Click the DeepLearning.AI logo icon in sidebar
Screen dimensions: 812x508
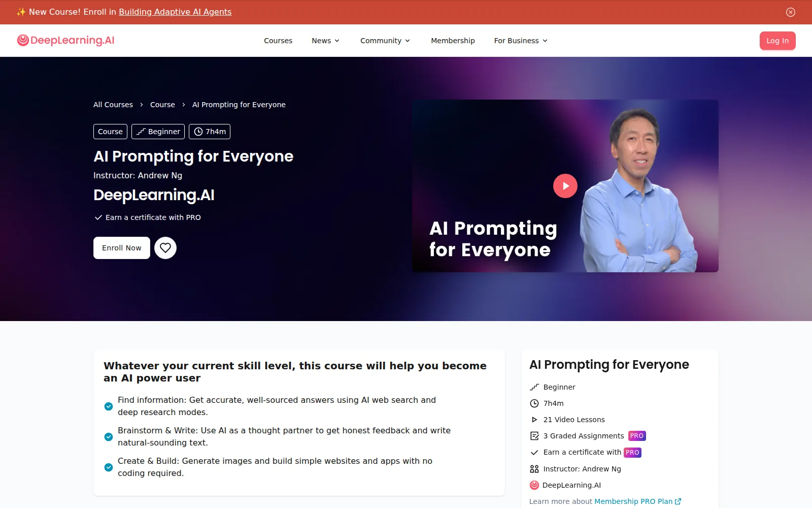(534, 485)
